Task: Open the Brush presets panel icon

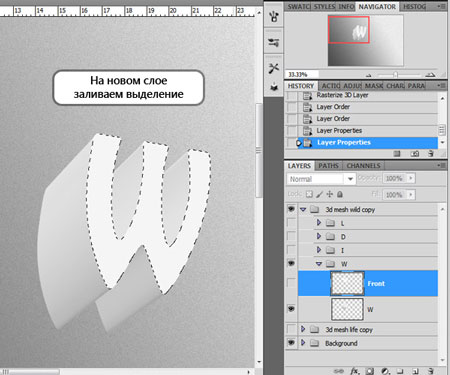Action: click(274, 16)
